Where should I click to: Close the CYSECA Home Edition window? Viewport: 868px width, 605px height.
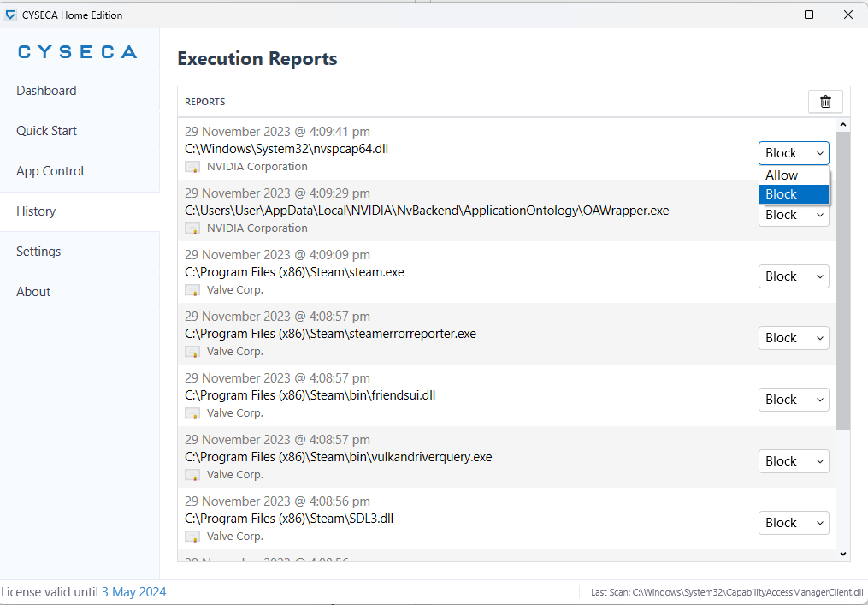848,15
